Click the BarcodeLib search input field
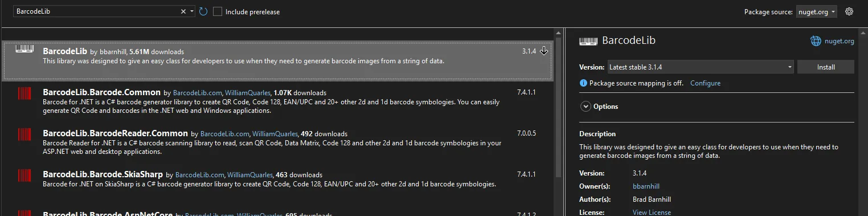Screen dimensions: 868x216 [x=96, y=11]
